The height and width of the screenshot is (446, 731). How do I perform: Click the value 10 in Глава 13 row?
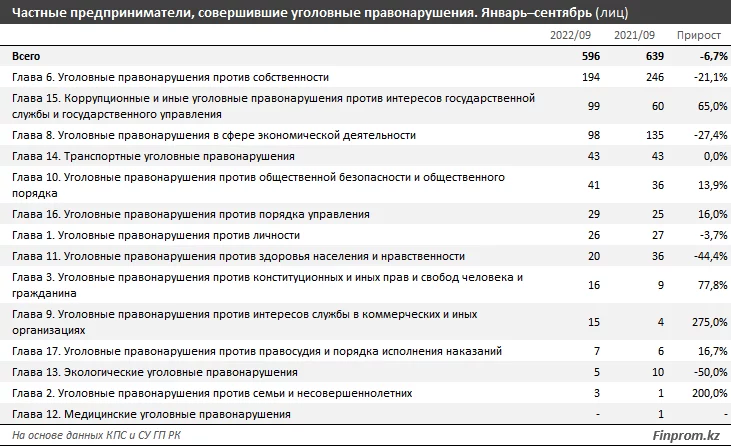pyautogui.click(x=657, y=372)
